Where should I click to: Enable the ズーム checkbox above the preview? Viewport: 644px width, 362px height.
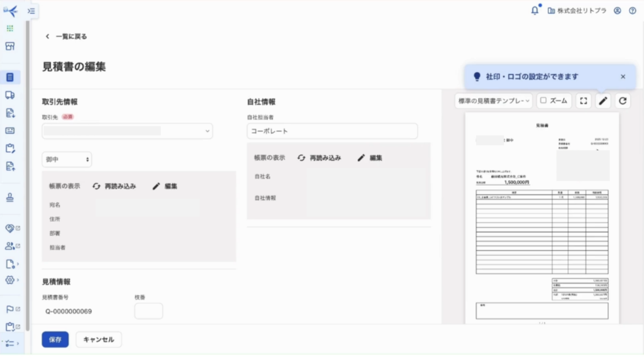tap(543, 100)
